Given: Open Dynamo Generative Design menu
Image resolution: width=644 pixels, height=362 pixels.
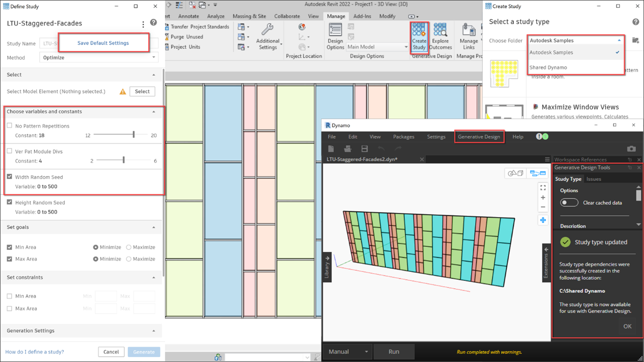Looking at the screenshot, I should pos(479,136).
